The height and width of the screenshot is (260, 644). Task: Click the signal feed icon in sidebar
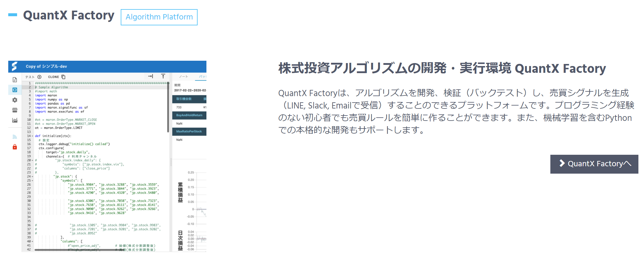(x=15, y=137)
